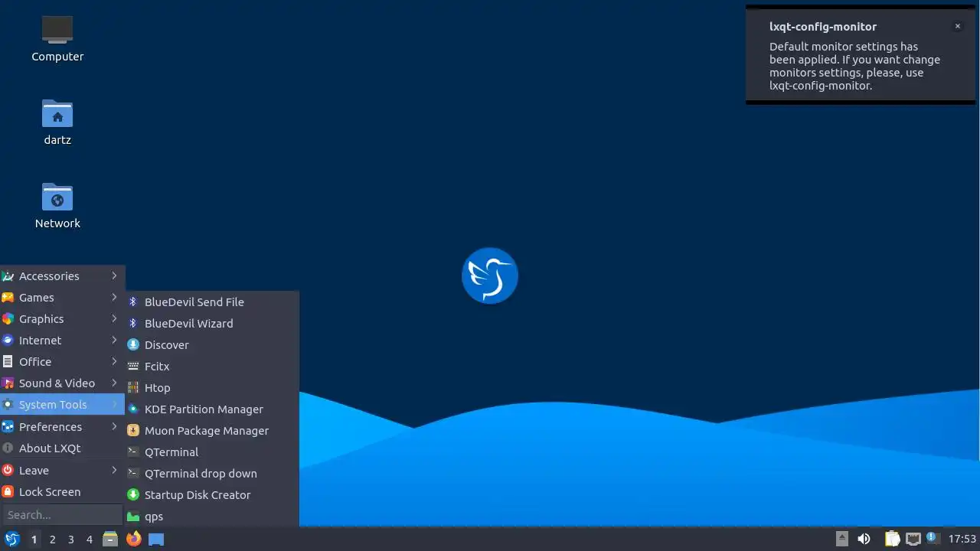Expand the Games submenu arrow
Screen dimensions: 980x551
[114, 297]
